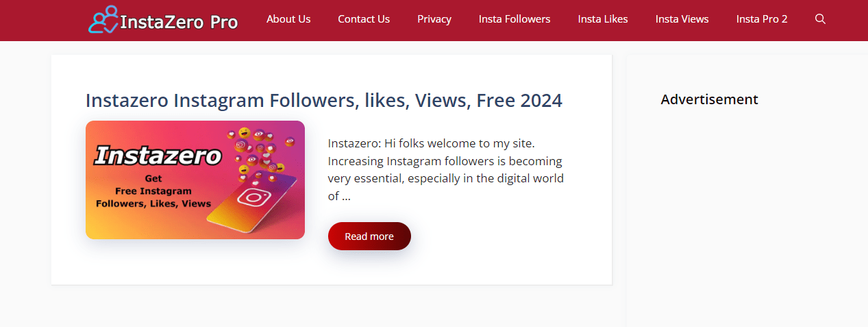Open the Insta Views menu item
The height and width of the screenshot is (327, 868).
682,19
